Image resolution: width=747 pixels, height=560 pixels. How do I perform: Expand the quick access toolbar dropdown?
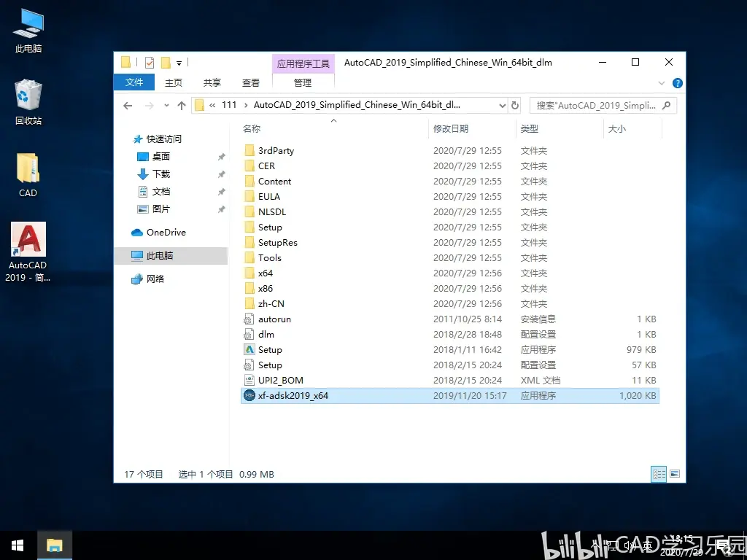point(179,63)
